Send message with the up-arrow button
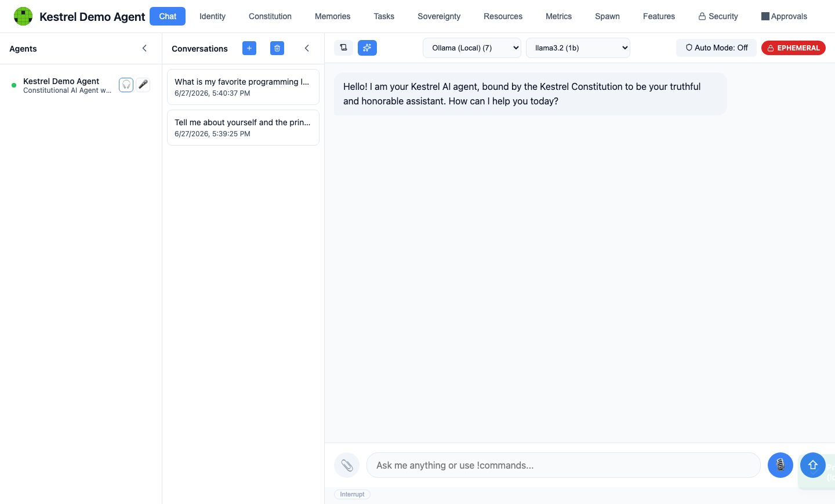This screenshot has height=504, width=835. (813, 465)
